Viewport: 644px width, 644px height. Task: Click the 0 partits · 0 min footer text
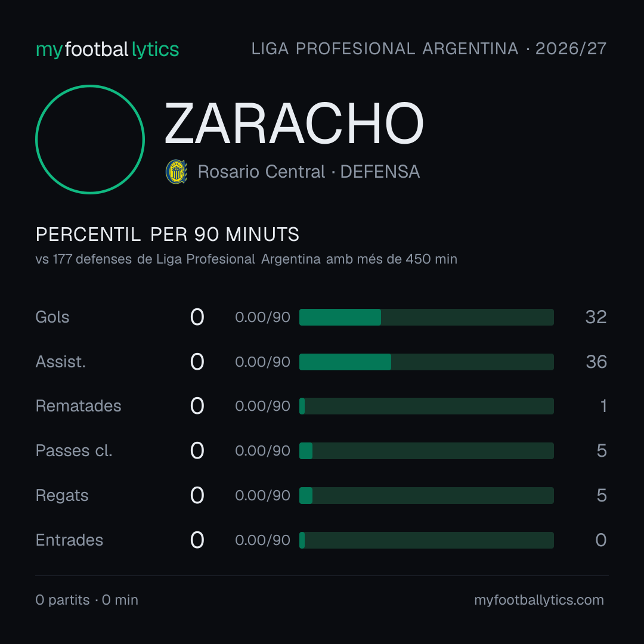86,600
